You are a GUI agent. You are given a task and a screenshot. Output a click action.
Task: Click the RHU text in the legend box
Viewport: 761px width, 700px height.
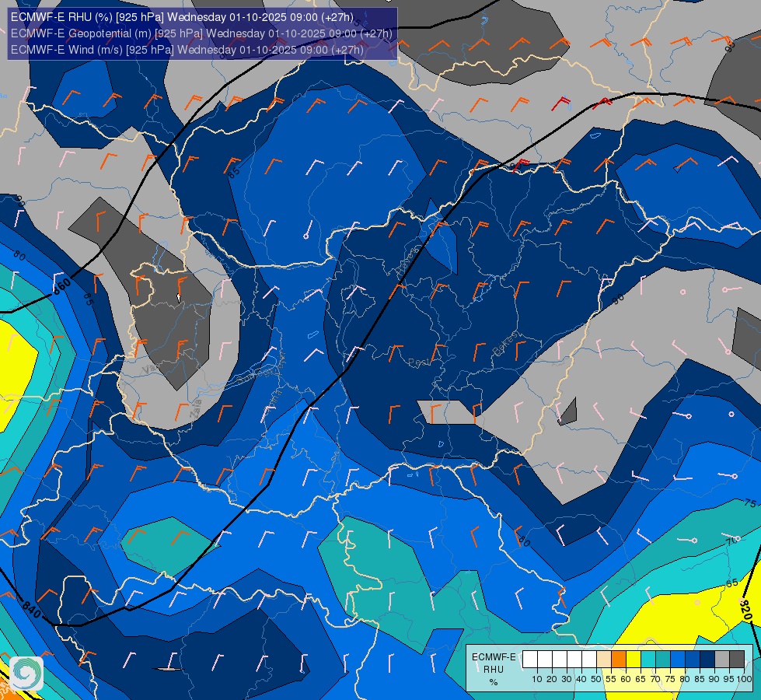point(494,670)
